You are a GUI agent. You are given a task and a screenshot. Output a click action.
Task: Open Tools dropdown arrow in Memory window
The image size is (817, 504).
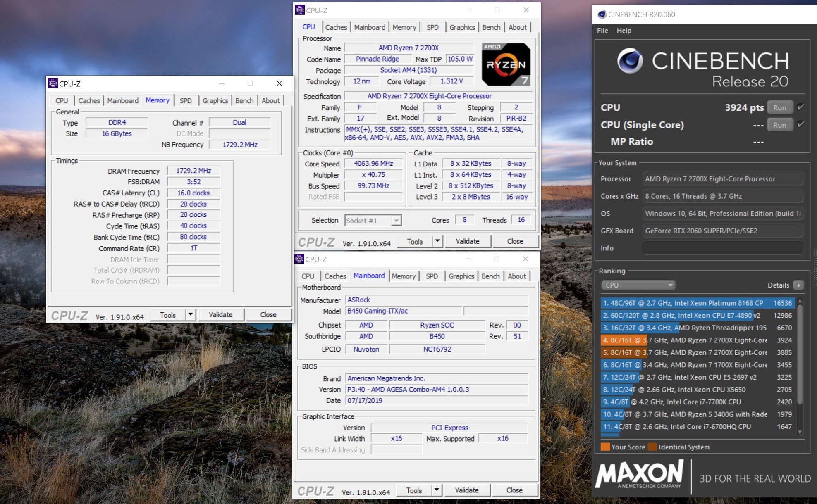tap(190, 314)
